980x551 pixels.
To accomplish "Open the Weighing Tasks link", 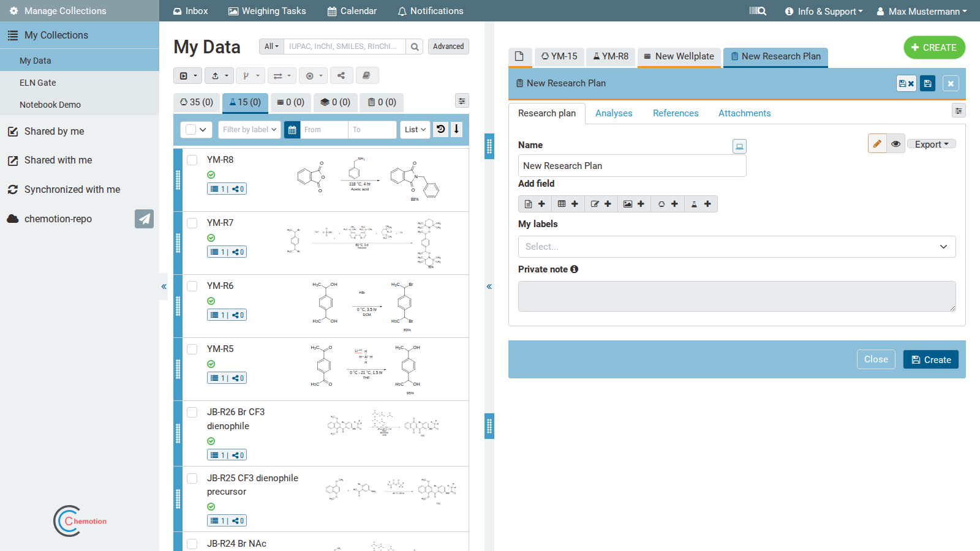I will [267, 11].
